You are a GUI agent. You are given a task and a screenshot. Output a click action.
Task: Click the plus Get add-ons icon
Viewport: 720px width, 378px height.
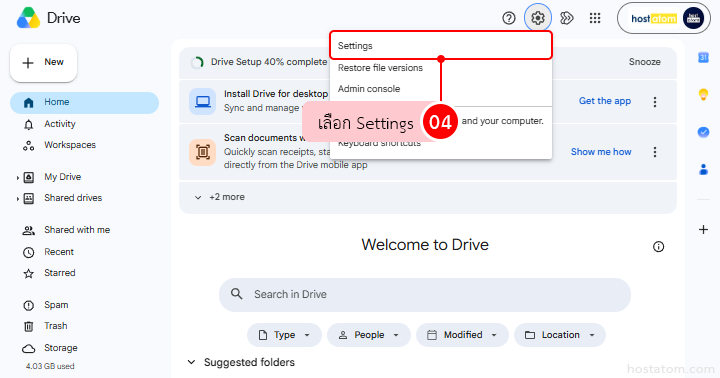click(x=703, y=229)
